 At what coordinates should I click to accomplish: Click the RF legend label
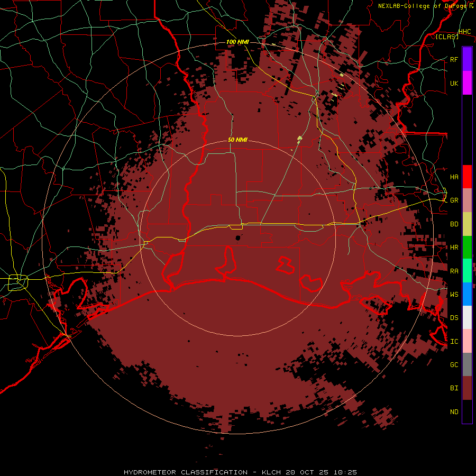pos(454,59)
